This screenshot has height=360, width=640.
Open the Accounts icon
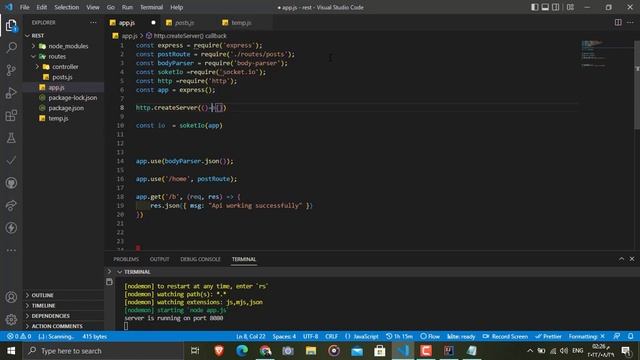11,297
